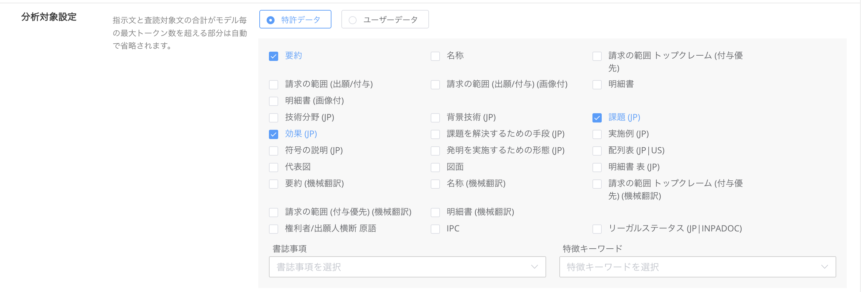868x292 pixels.
Task: Disable the 効果 (JP) checkbox
Action: [x=274, y=134]
